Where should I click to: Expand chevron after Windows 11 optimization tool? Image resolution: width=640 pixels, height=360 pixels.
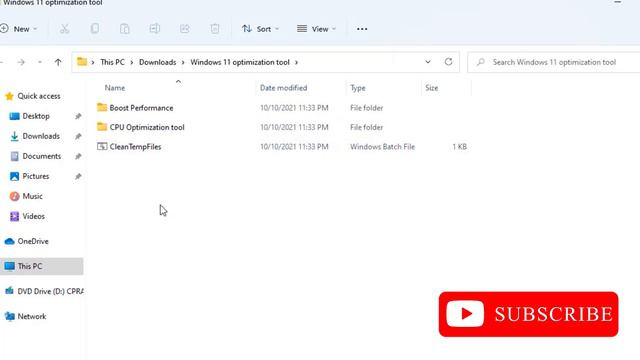296,62
